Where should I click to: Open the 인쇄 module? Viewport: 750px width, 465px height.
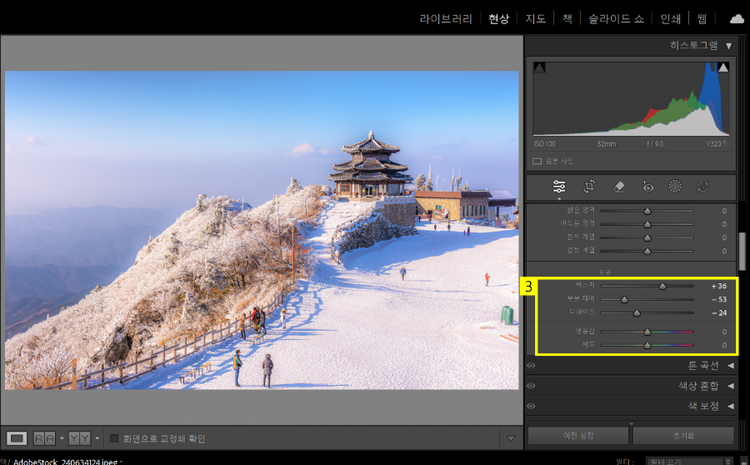(x=670, y=19)
